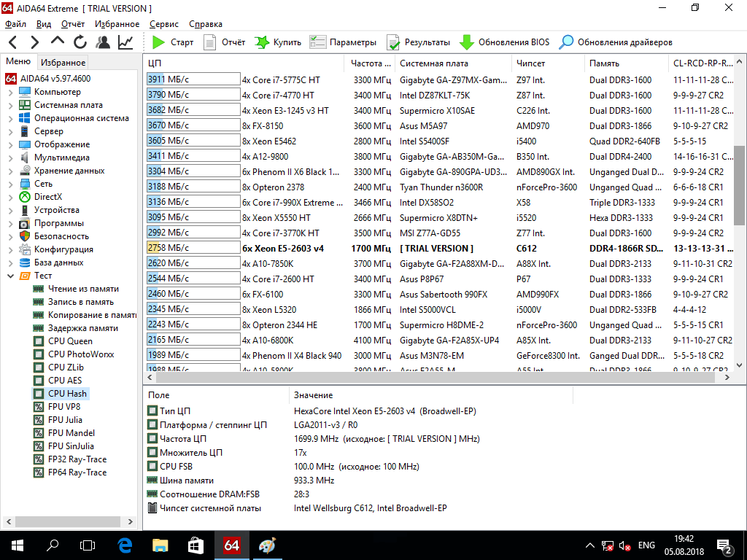Screen dimensions: 747x560
Task: Open Параметры from the toolbar
Action: point(343,42)
